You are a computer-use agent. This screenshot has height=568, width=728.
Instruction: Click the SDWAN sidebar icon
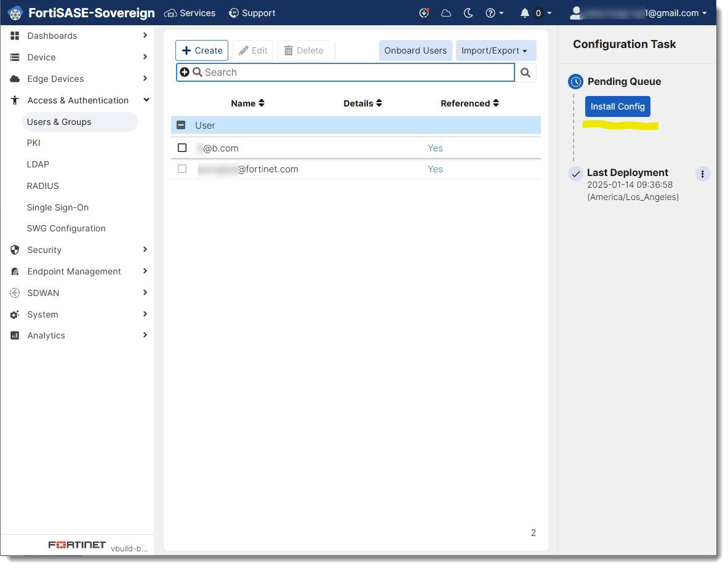tap(15, 293)
